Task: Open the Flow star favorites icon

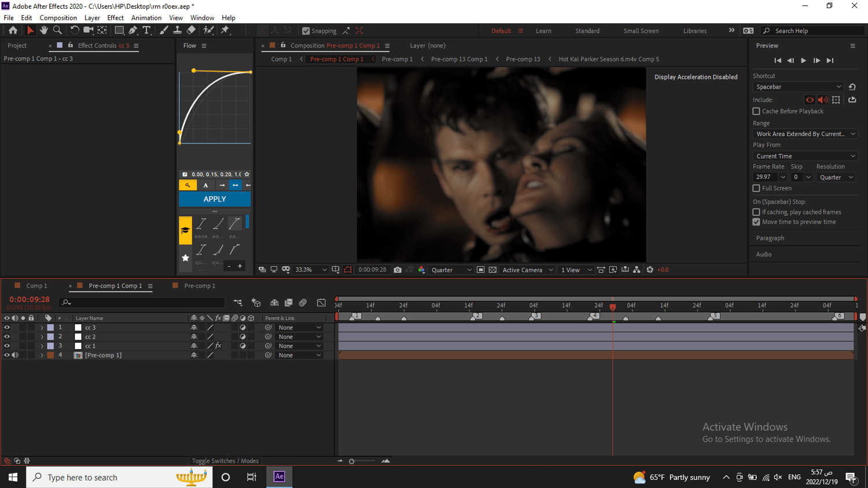Action: pos(185,258)
